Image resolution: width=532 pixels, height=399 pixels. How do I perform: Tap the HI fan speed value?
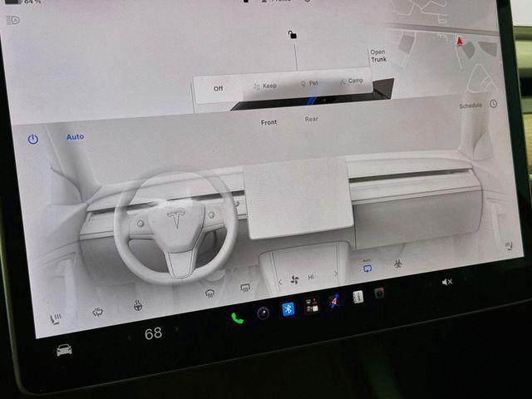tap(310, 277)
